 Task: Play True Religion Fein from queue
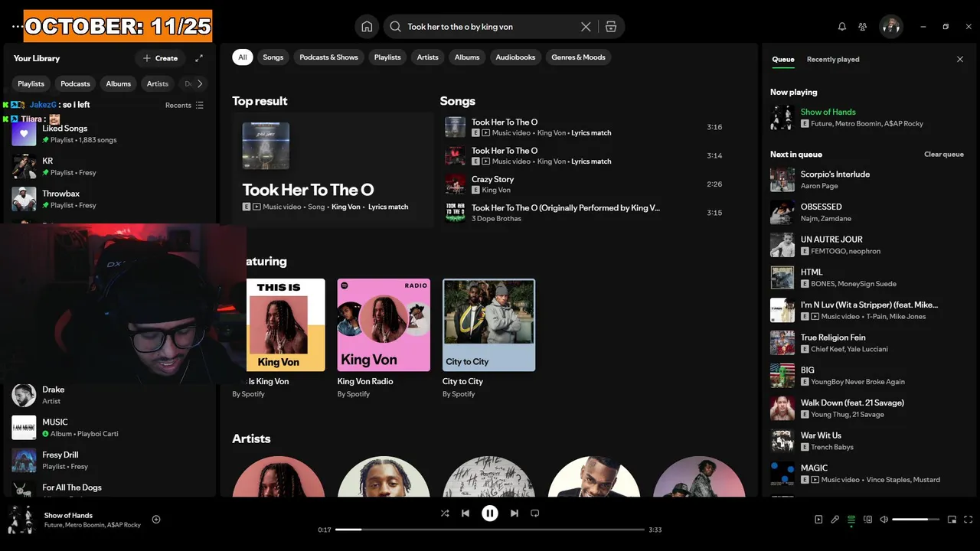coord(867,343)
